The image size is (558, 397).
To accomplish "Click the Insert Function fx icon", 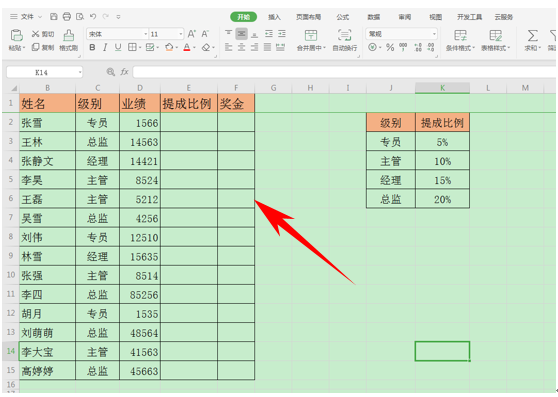I will click(124, 72).
